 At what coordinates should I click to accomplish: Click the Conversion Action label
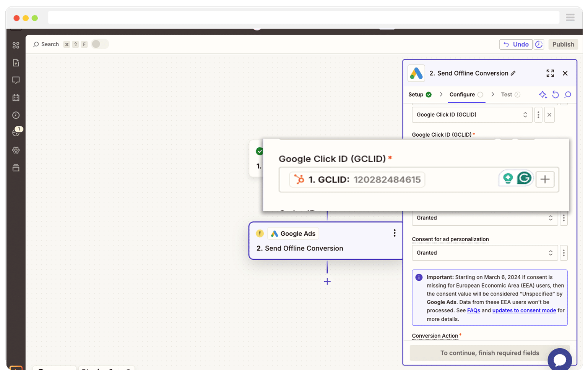[x=435, y=336]
